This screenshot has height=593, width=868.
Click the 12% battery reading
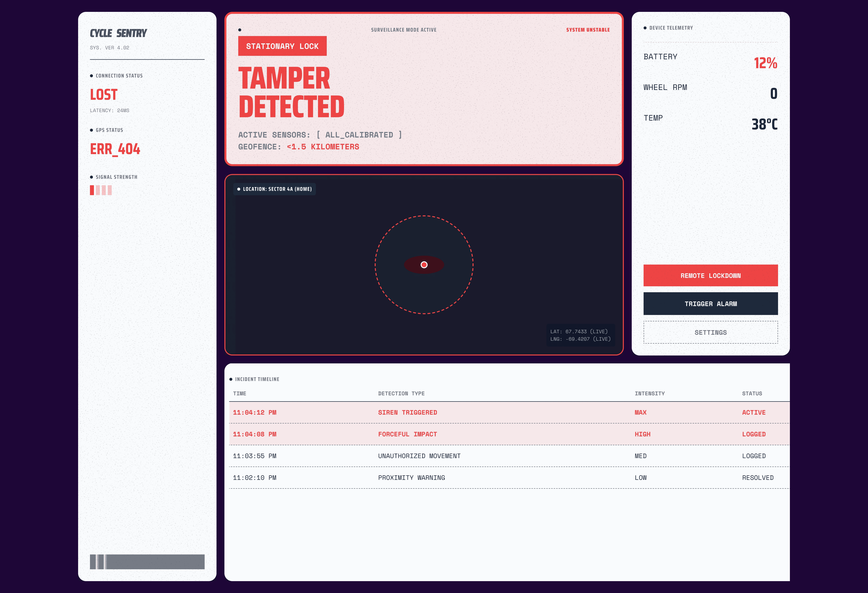765,63
